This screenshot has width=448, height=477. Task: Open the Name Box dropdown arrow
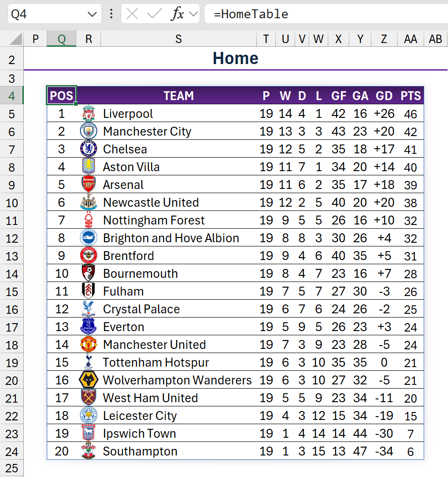tap(92, 14)
